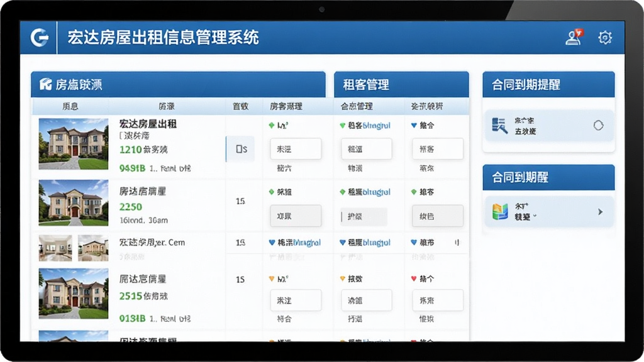Click the red heart in the 2515 listing row

[414, 278]
